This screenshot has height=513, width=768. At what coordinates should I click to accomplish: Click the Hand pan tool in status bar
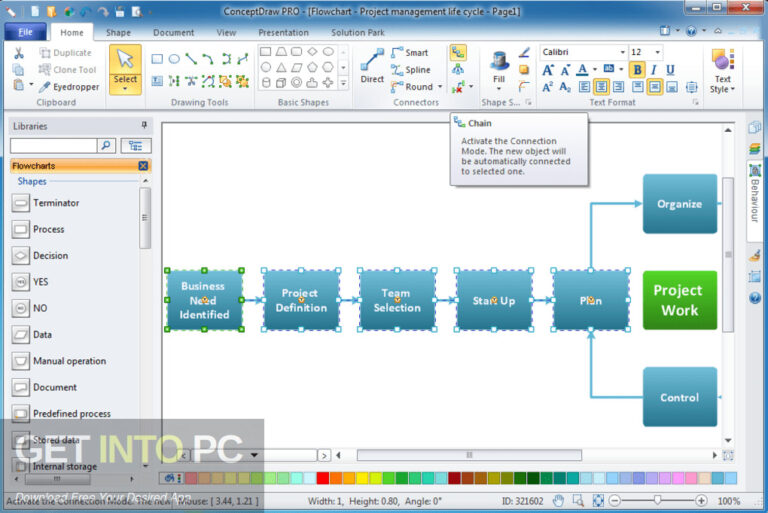(558, 501)
